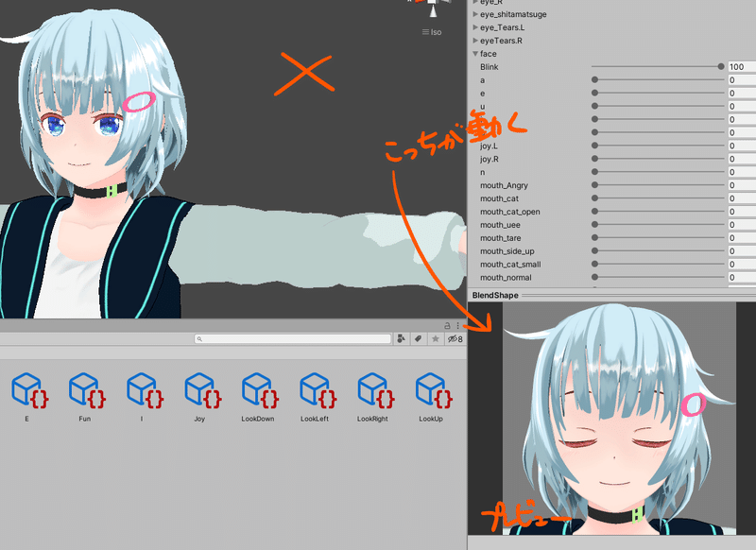Click the 'mouth_cat_open' property label
Image resolution: width=756 pixels, height=550 pixels.
[x=510, y=212]
